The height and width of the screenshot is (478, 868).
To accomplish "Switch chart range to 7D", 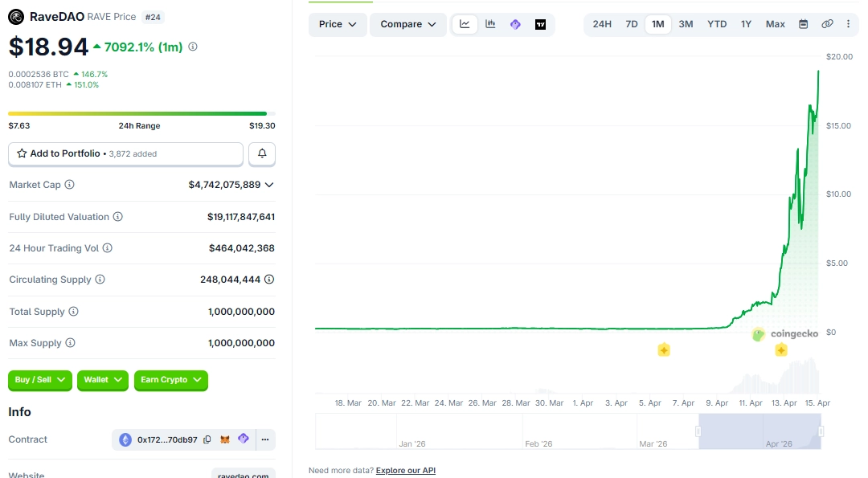I will 631,23.
